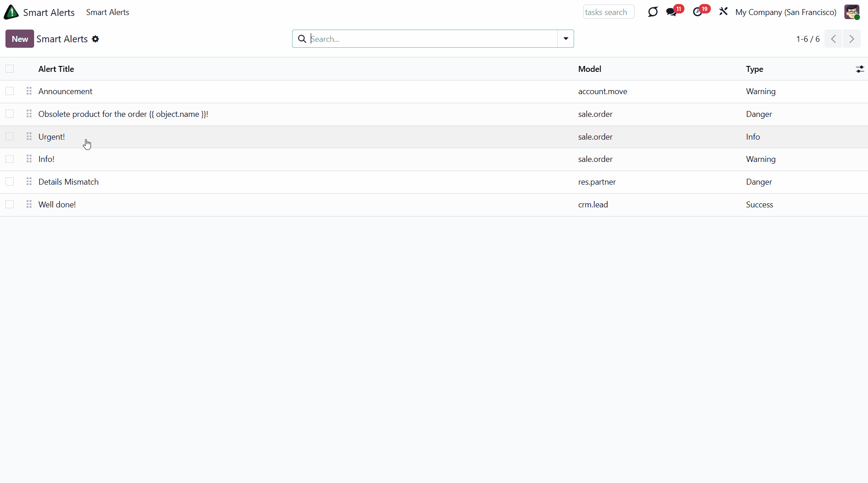Open the activities clock icon with 19 badge
Image resolution: width=868 pixels, height=483 pixels.
click(697, 12)
